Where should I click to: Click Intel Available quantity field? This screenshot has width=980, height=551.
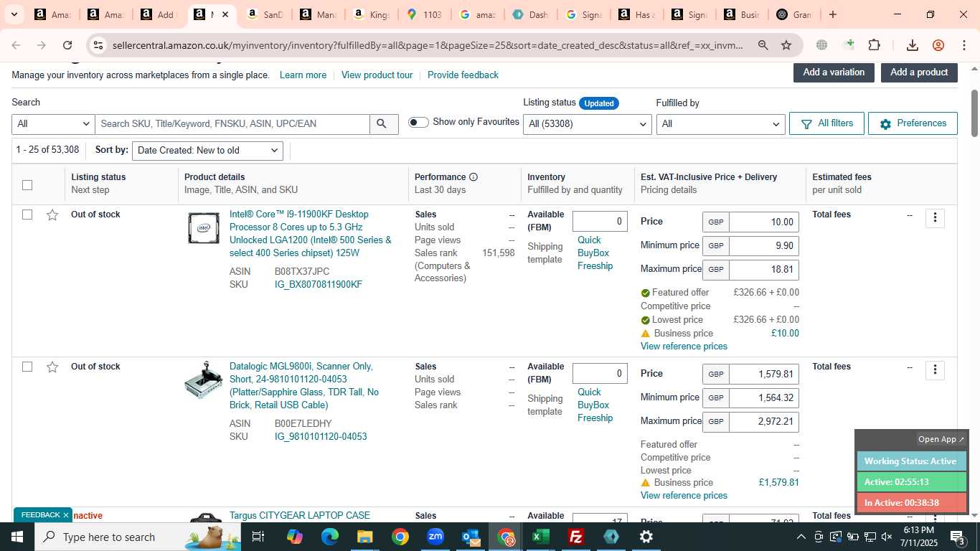[600, 222]
